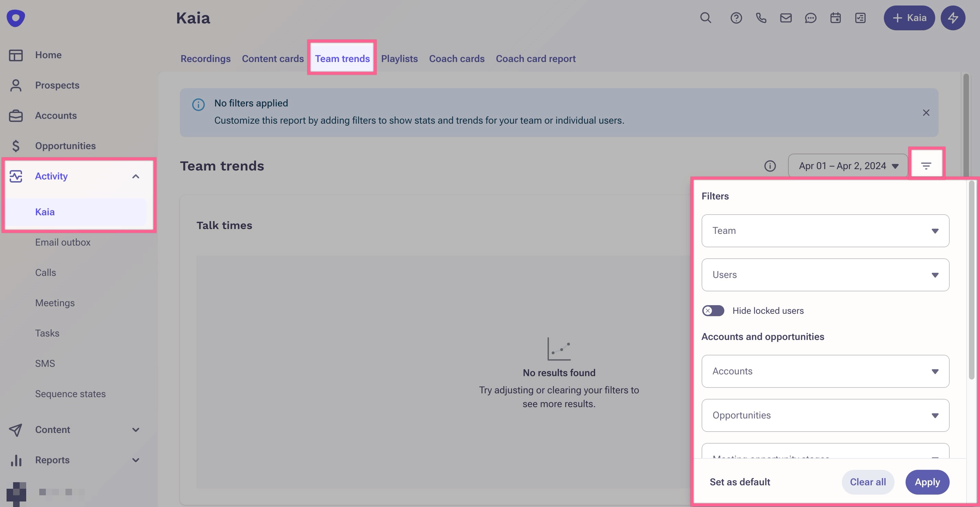Image resolution: width=980 pixels, height=507 pixels.
Task: Click the Apply button
Action: click(x=927, y=482)
